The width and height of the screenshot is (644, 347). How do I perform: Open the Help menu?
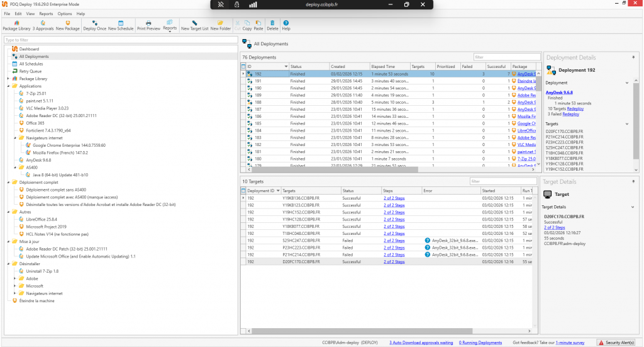point(80,14)
